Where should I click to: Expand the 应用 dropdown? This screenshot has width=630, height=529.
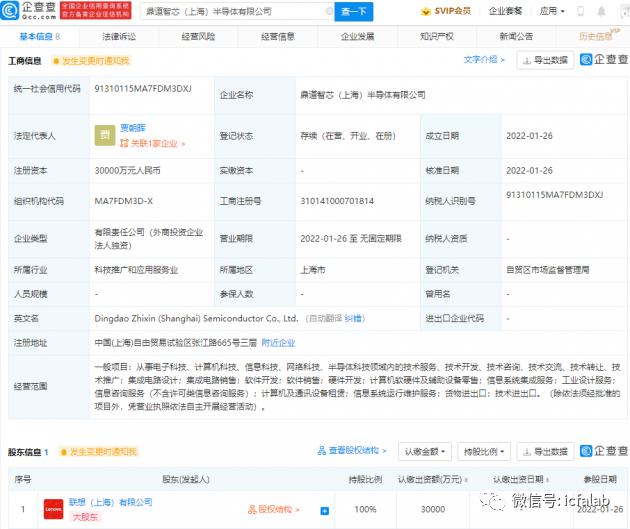552,11
